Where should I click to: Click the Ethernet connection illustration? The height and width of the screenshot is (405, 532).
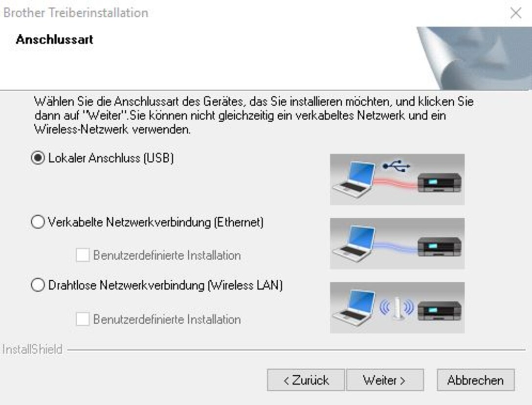tap(397, 244)
